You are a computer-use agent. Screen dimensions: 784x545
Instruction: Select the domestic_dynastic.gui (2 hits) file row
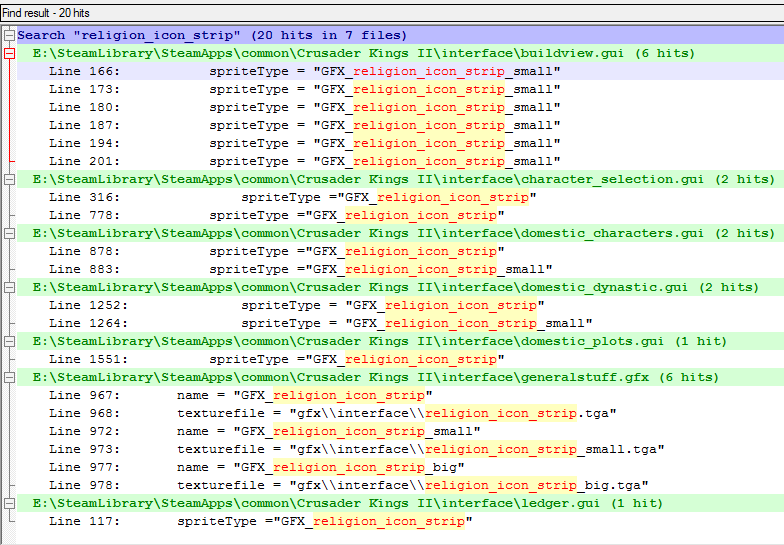(x=400, y=288)
